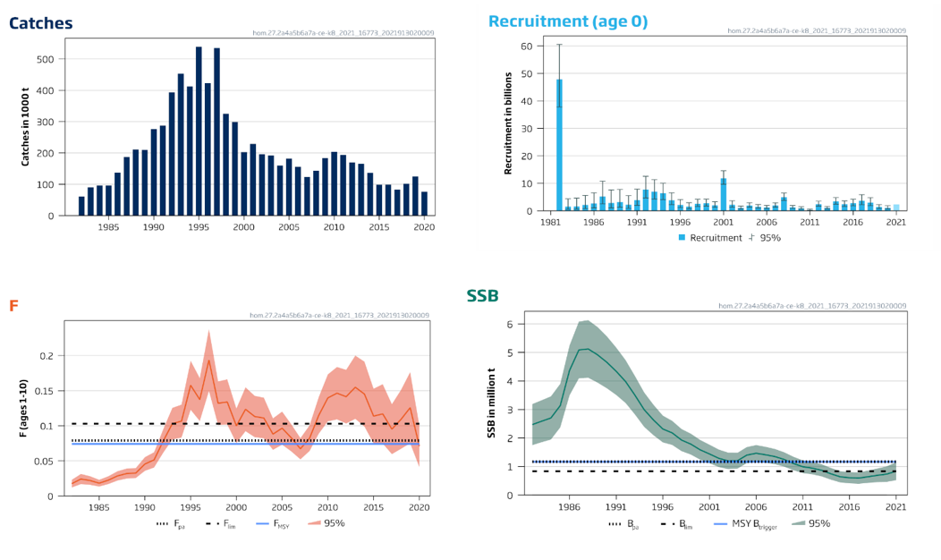The width and height of the screenshot is (941, 560).
Task: Click the "Recruitment" legend label
Action: (716, 238)
